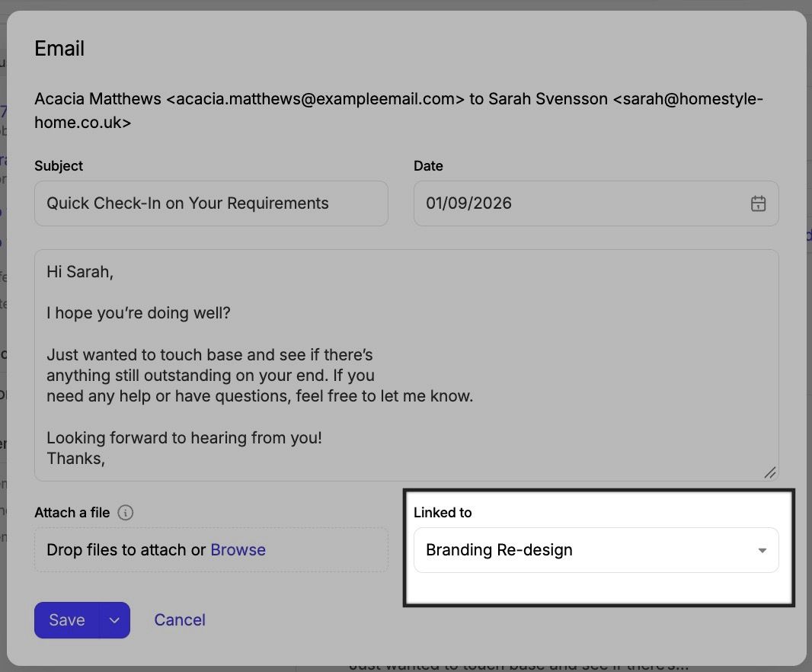This screenshot has height=672, width=812.
Task: Grab the text area resize handle
Action: click(769, 472)
